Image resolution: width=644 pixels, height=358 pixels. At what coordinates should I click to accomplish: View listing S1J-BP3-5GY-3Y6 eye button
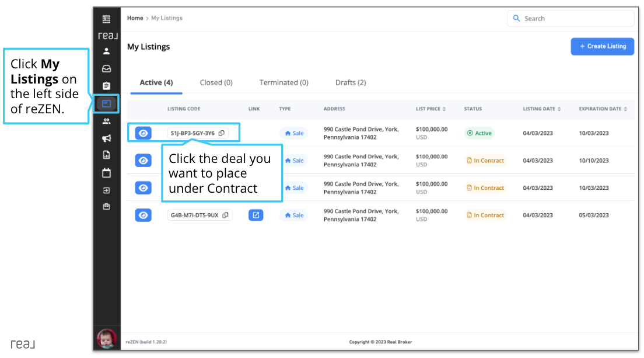143,133
